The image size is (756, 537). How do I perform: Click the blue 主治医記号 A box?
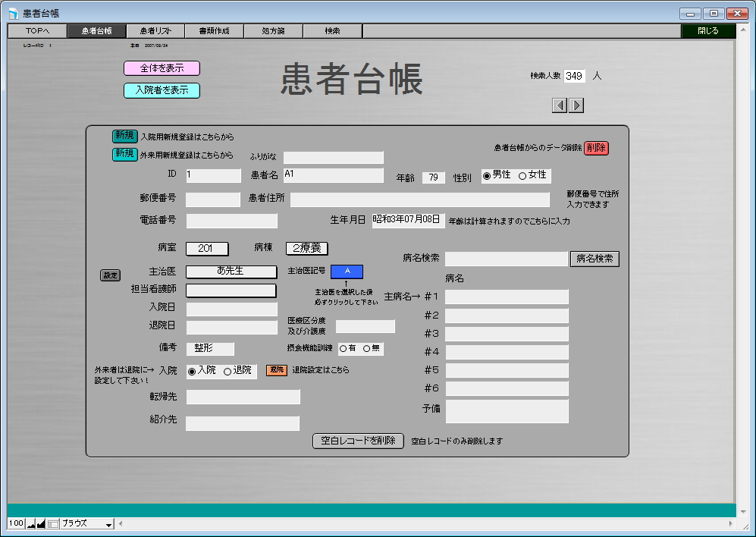point(347,272)
